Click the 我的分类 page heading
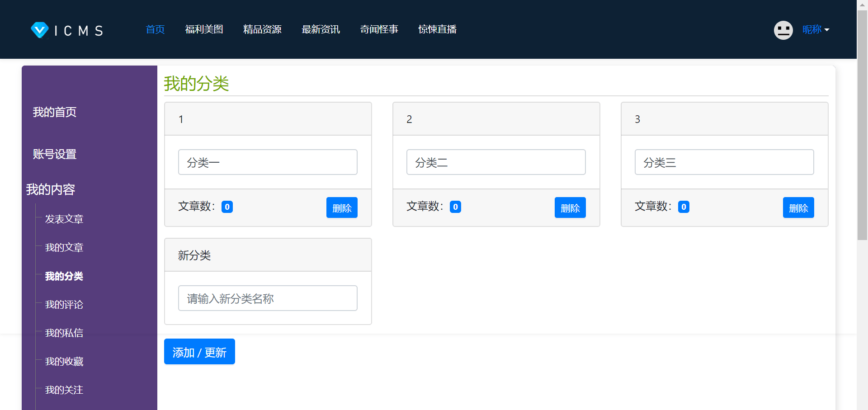The image size is (868, 410). point(196,84)
